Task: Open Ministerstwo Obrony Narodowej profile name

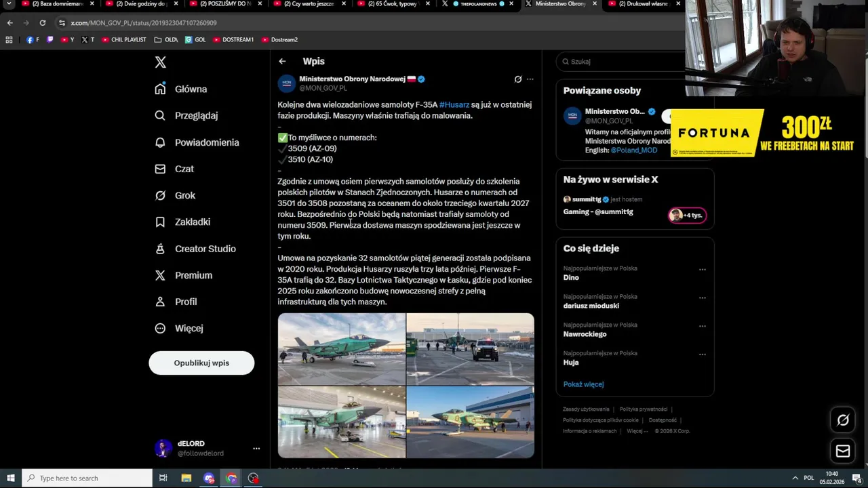Action: 353,79
